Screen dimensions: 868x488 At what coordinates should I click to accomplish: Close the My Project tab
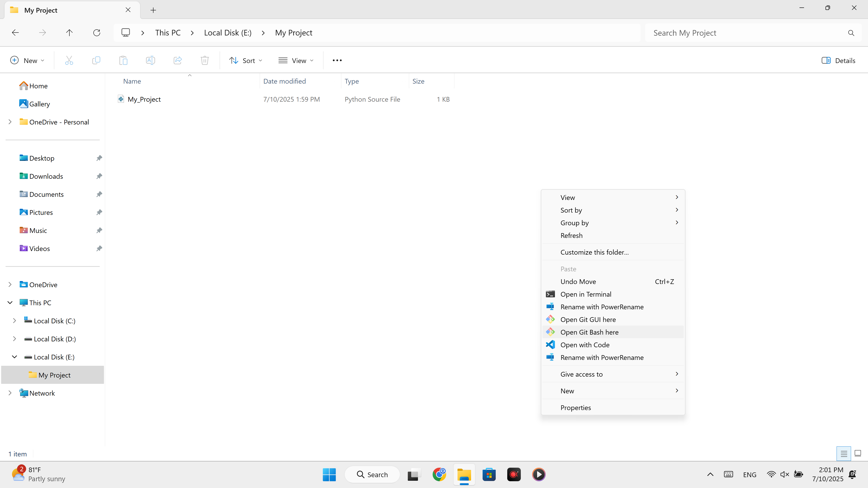coord(128,10)
